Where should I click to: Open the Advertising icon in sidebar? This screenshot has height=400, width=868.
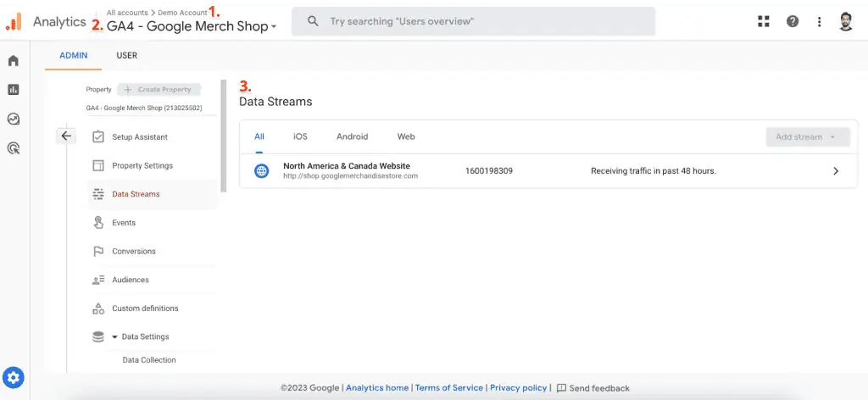14,147
